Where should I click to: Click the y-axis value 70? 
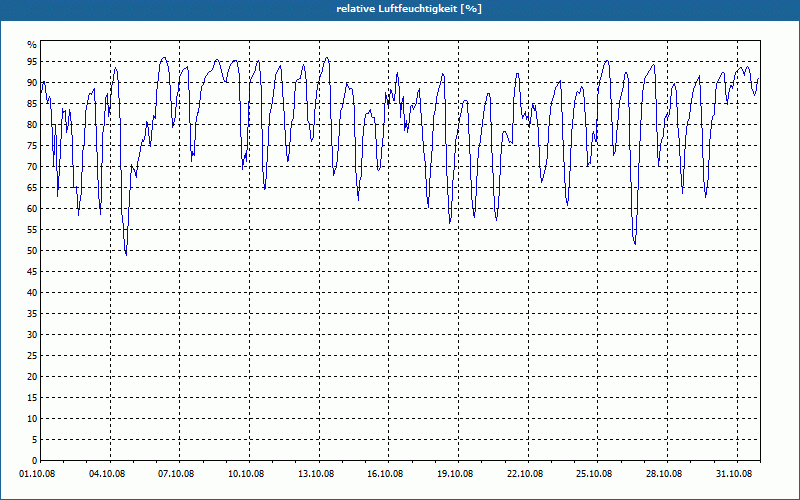32,167
